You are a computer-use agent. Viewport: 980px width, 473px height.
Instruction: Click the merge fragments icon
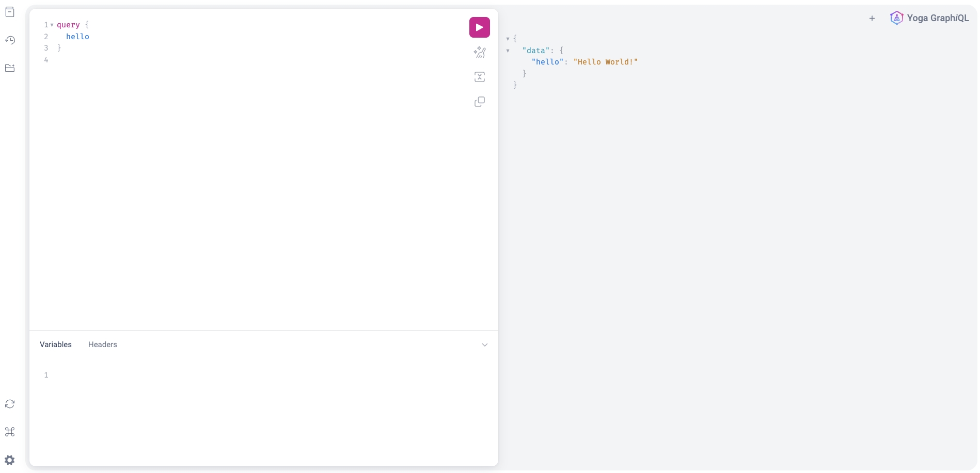[x=479, y=77]
